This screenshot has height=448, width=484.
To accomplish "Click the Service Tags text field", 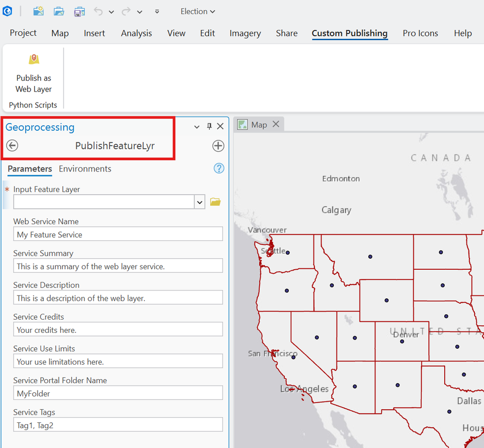I will 118,425.
